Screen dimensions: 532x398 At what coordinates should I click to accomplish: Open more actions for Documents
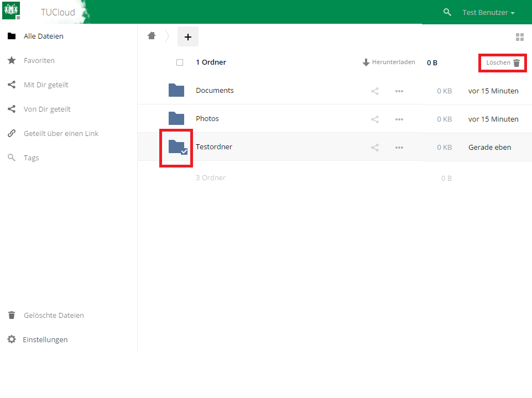click(399, 91)
